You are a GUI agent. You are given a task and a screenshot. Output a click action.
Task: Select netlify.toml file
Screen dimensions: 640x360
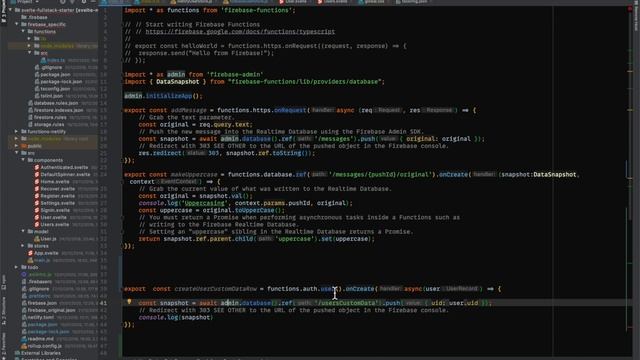40,317
